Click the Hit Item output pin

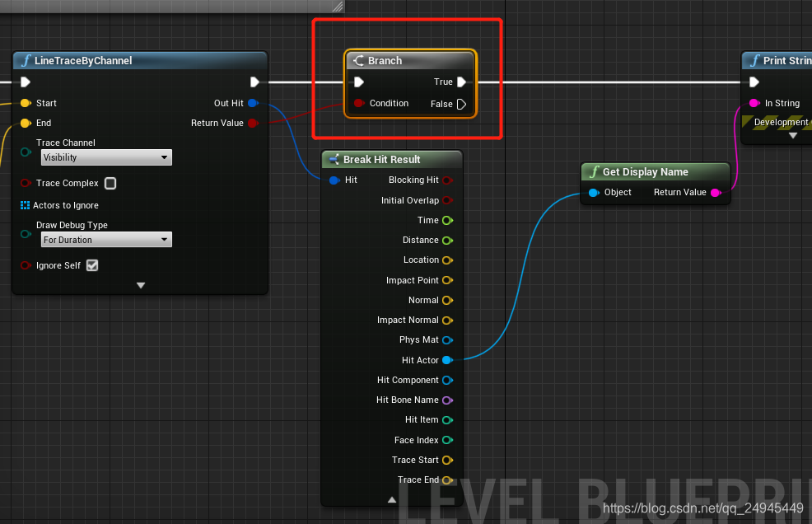447,420
